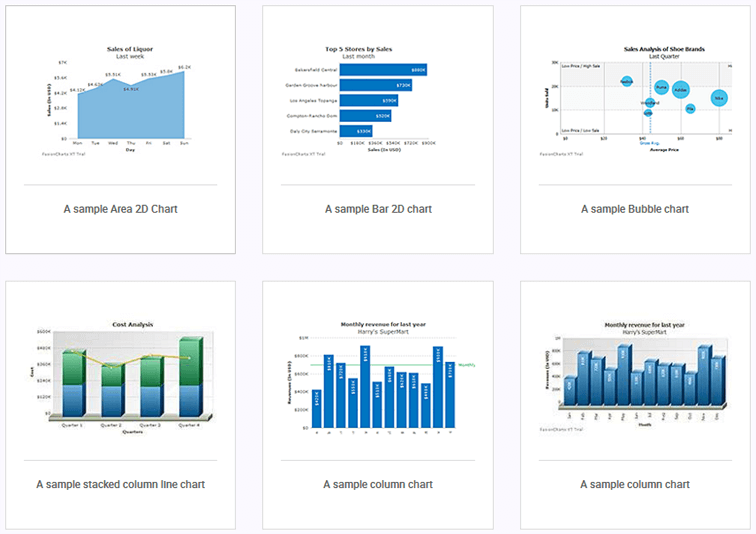Click 'A sample stacked column line chart' caption
Image resolution: width=756 pixels, height=534 pixels.
pyautogui.click(x=120, y=484)
